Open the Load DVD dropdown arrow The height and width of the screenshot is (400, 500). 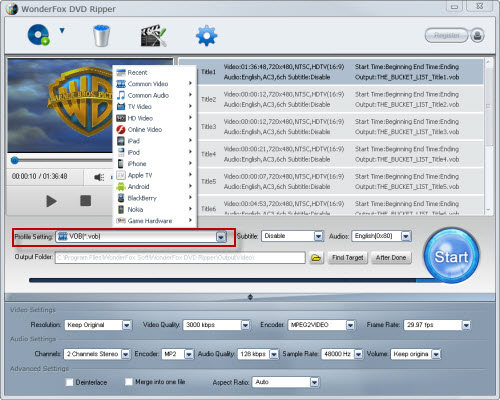point(62,31)
